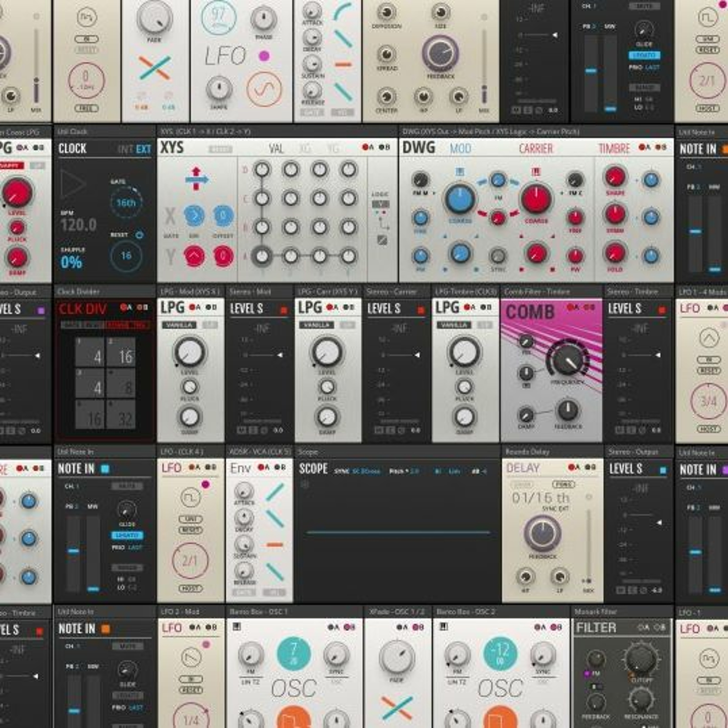Click the teal pitch display 7 in Bento OSC 1
The height and width of the screenshot is (728, 728).
[x=294, y=654]
